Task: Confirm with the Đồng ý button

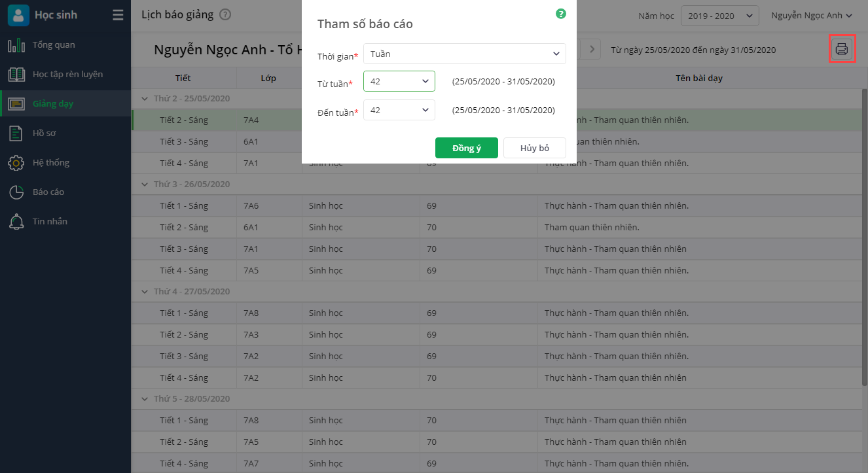Action: [466, 148]
